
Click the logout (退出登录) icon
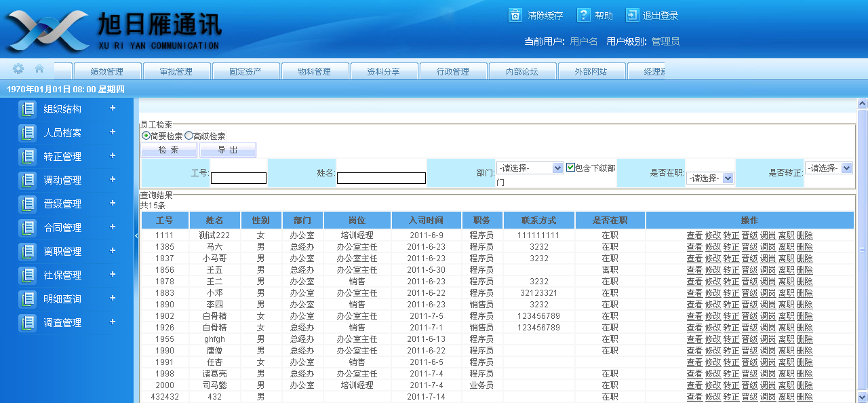[x=632, y=15]
